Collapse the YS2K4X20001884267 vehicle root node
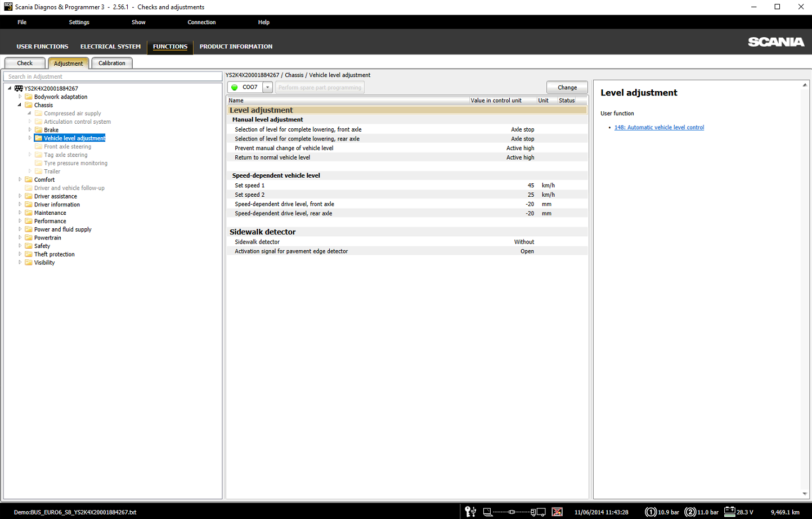This screenshot has height=519, width=812. (10, 88)
